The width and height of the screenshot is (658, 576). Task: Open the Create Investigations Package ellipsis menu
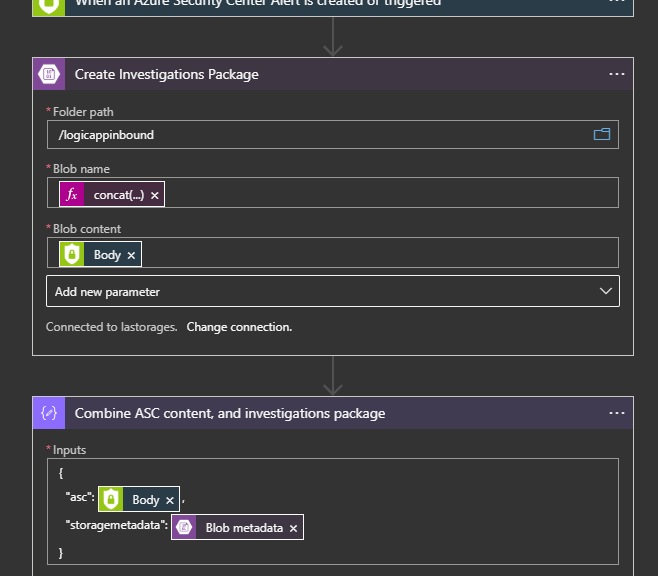click(616, 74)
